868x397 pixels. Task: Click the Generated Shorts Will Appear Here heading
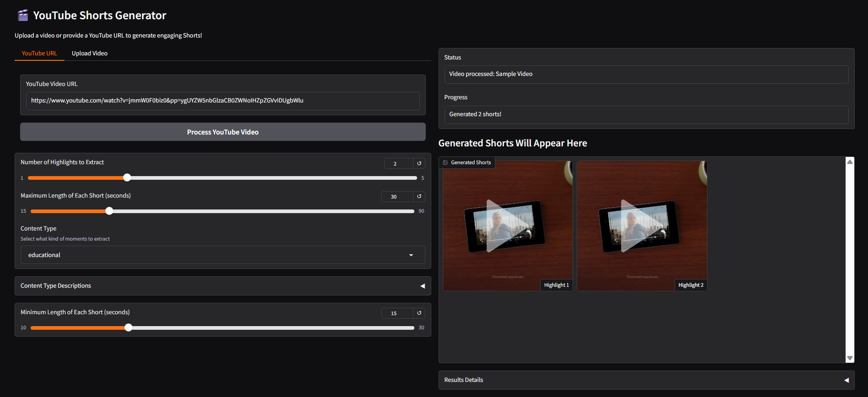coord(513,143)
